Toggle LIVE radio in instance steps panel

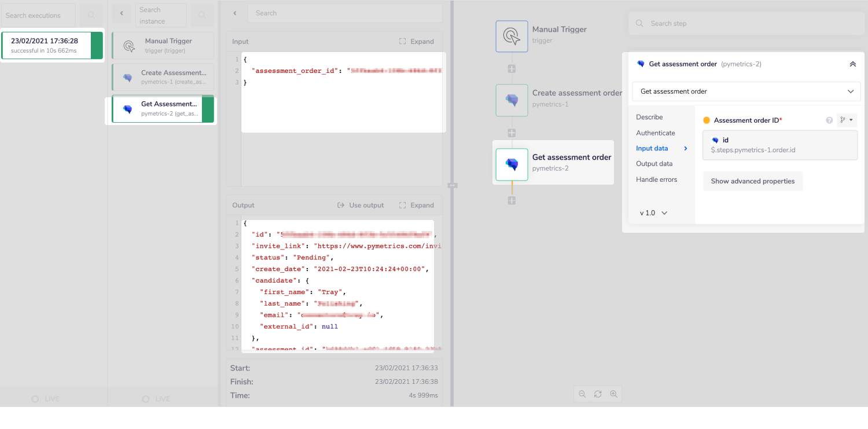[146, 399]
